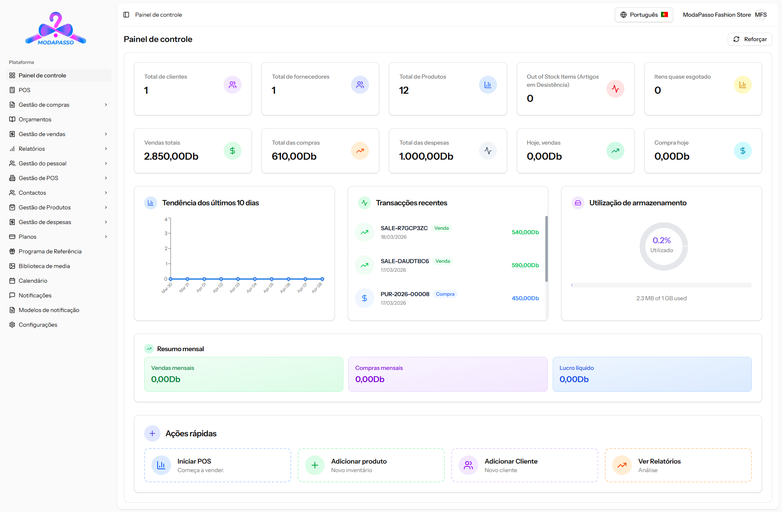The height and width of the screenshot is (532, 782).
Task: Click the ModaPasso logo
Action: 56,29
